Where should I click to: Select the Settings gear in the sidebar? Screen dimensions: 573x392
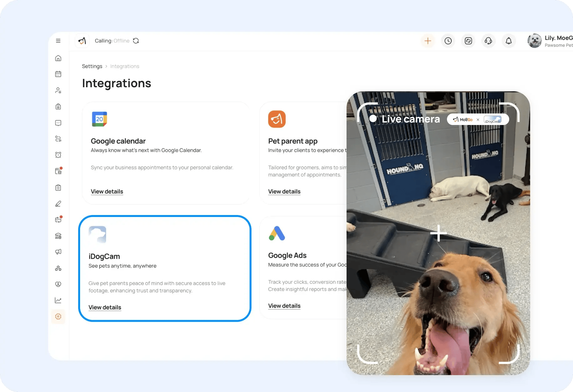58,316
